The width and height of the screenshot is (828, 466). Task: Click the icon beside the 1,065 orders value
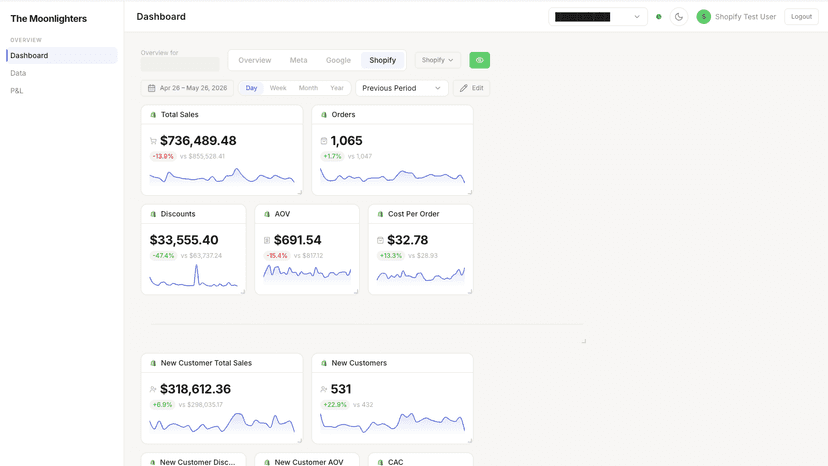coord(324,141)
